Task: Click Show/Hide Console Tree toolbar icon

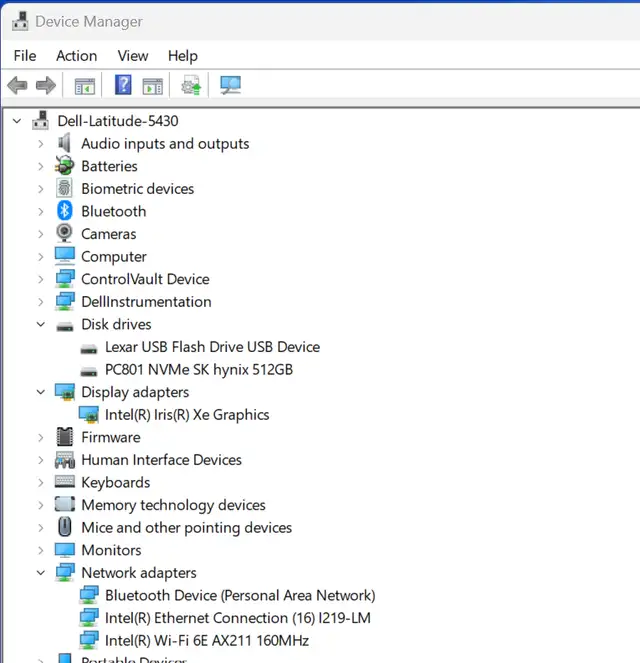Action: click(85, 86)
